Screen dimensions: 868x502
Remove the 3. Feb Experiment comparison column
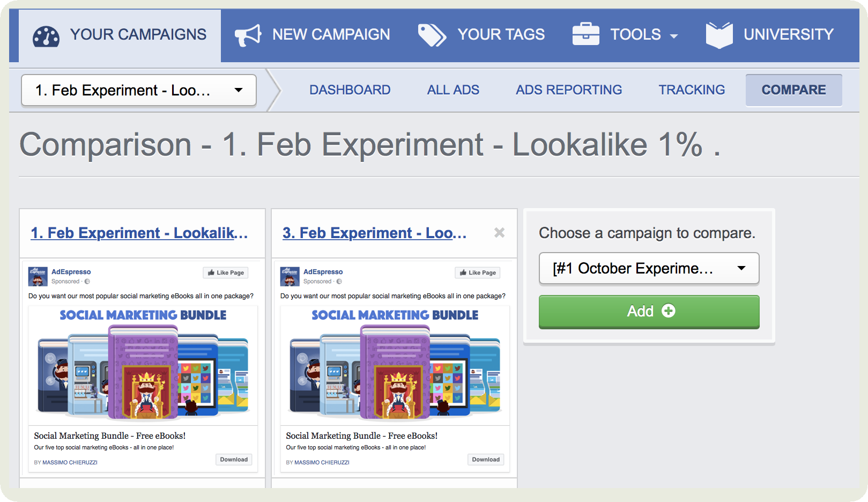(x=499, y=233)
